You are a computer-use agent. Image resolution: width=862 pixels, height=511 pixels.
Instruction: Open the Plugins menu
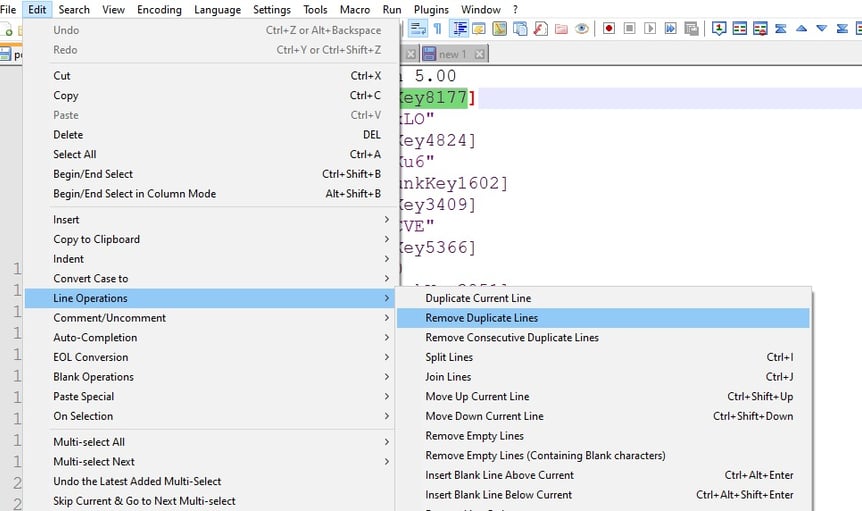coord(431,9)
